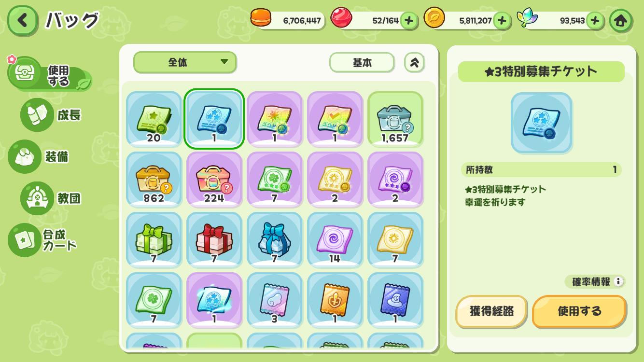The height and width of the screenshot is (362, 644).
Task: Add candy using plus next to 52/164
Action: 409,21
